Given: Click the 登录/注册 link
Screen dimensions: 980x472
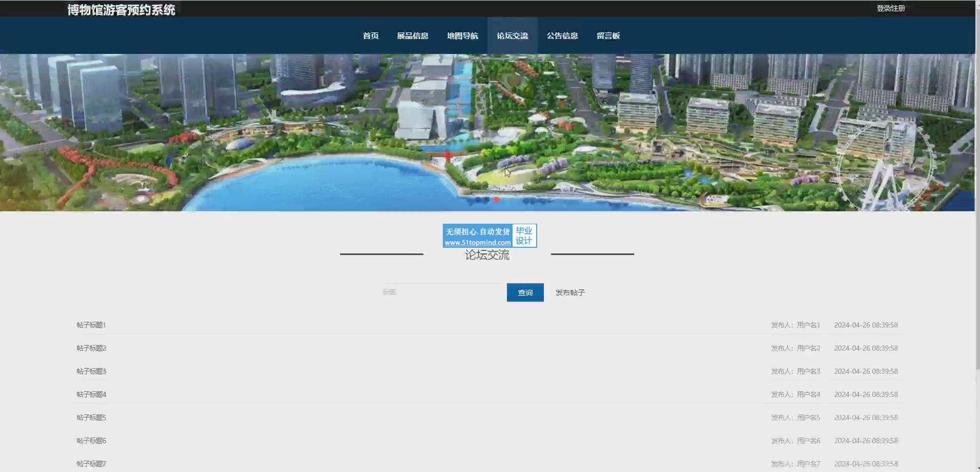Looking at the screenshot, I should tap(891, 8).
